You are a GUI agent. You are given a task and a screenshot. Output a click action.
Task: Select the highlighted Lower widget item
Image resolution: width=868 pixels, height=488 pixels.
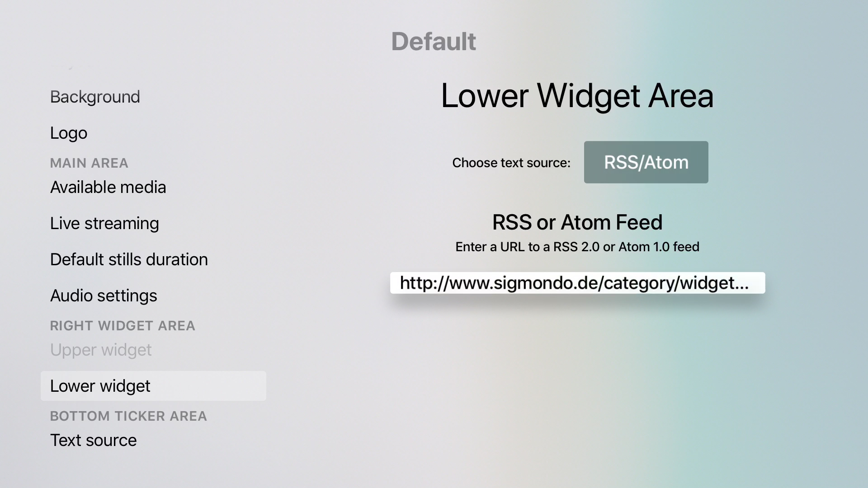coord(153,386)
